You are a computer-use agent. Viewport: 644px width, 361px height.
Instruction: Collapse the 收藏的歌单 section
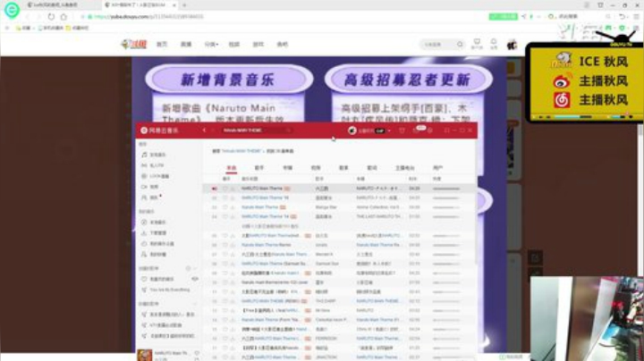click(195, 304)
